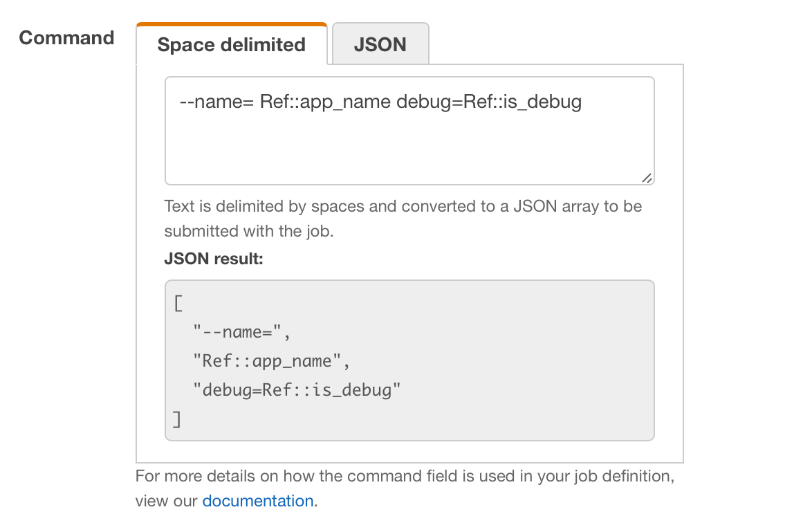Select the Space delimited tab
This screenshot has width=812, height=523.
click(x=231, y=44)
